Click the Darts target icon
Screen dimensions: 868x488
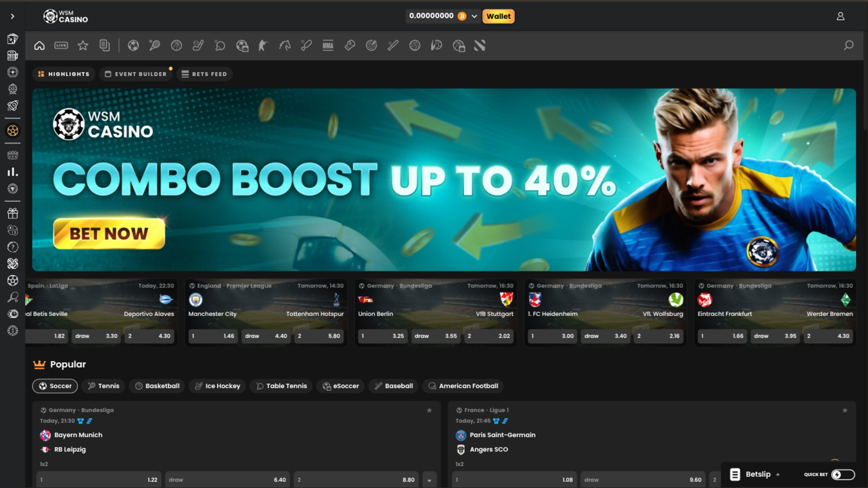(371, 46)
